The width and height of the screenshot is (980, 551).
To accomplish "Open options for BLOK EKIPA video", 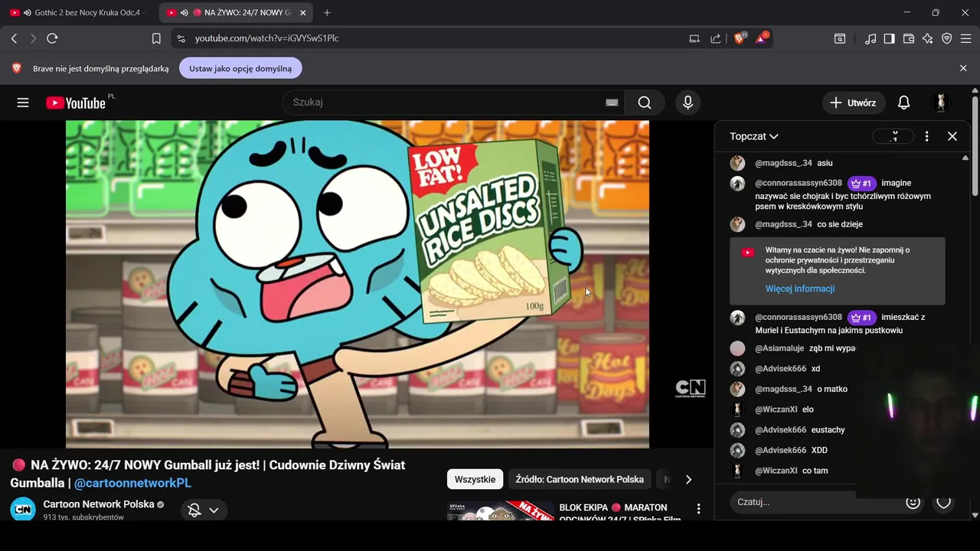I will tap(698, 509).
